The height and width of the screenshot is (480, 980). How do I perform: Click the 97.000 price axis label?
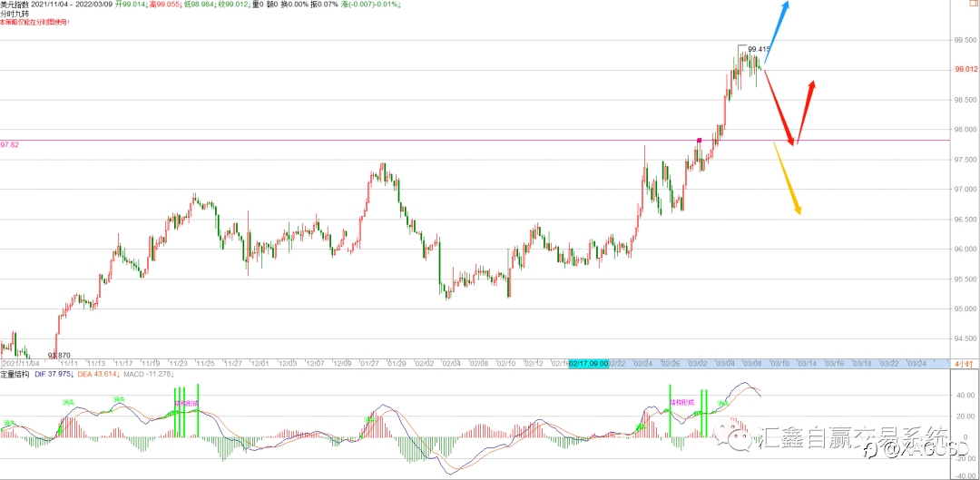[x=965, y=190]
